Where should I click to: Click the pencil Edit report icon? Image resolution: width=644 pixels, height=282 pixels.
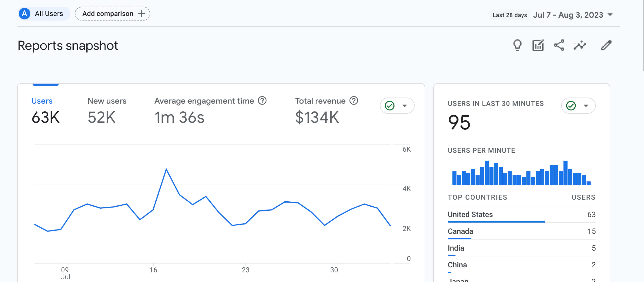606,45
